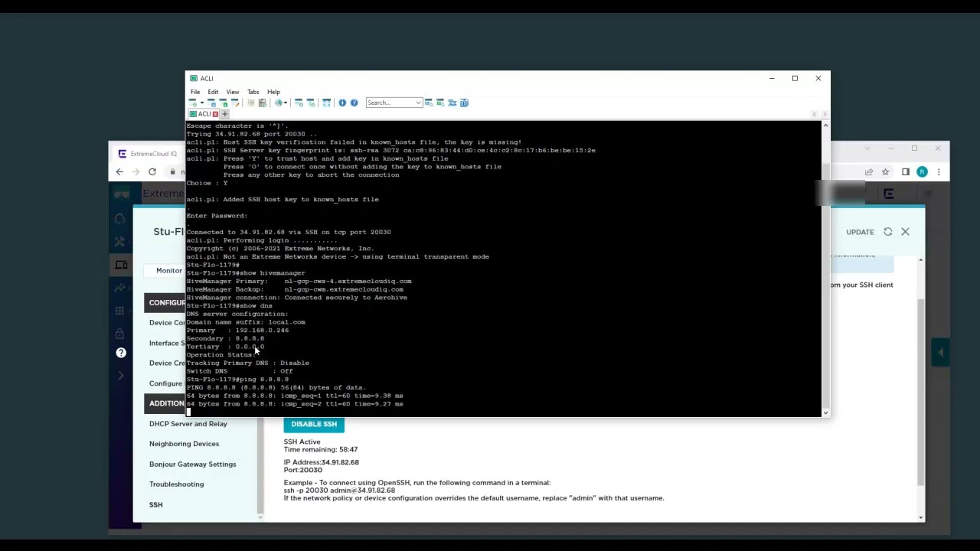Click the scroll-up arrow of device panel
The image size is (980, 551).
[x=920, y=261]
